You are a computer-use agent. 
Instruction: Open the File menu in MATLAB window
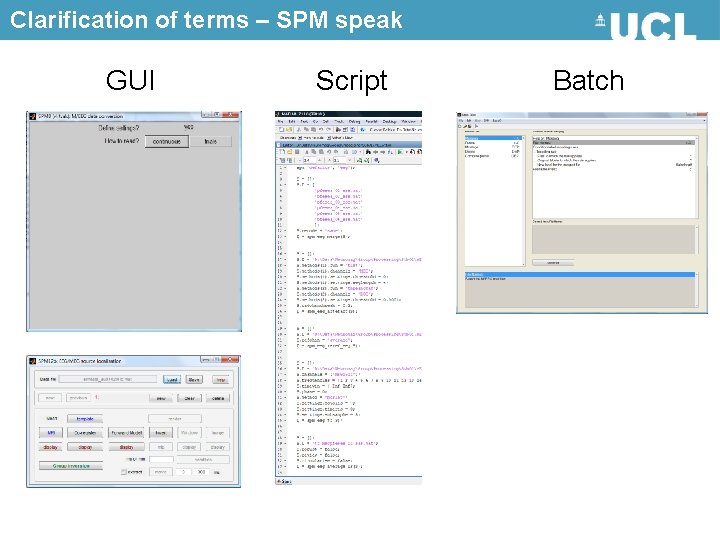[281, 122]
